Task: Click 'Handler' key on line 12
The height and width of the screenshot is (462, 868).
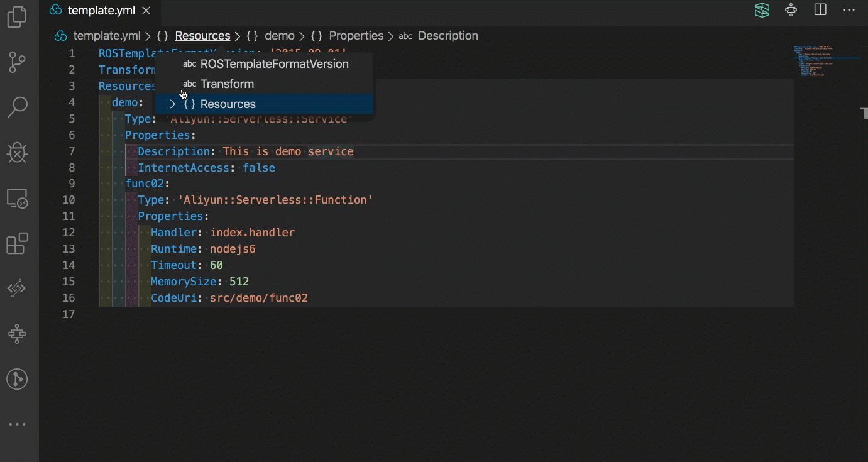Action: pos(174,233)
